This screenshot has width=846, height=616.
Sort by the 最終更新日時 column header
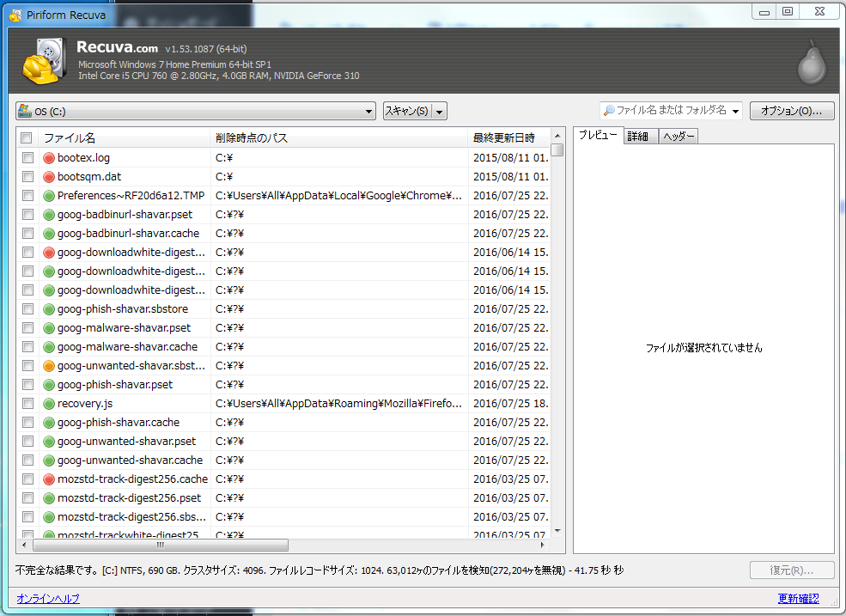tap(509, 137)
